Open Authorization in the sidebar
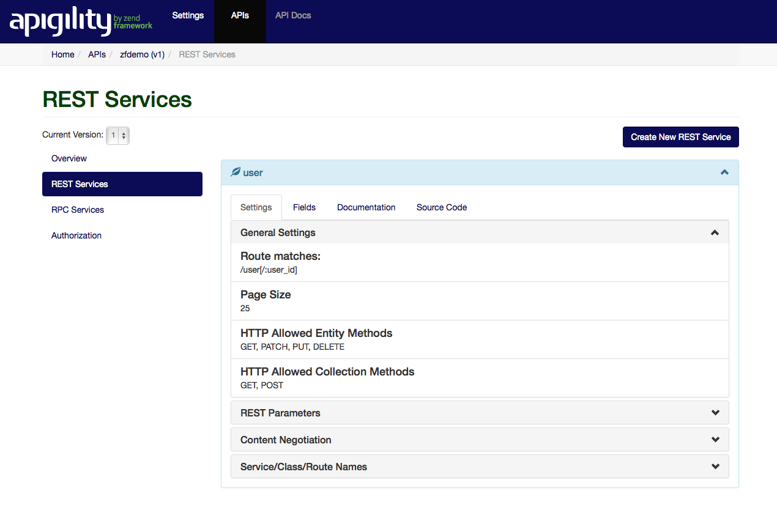 pos(76,235)
